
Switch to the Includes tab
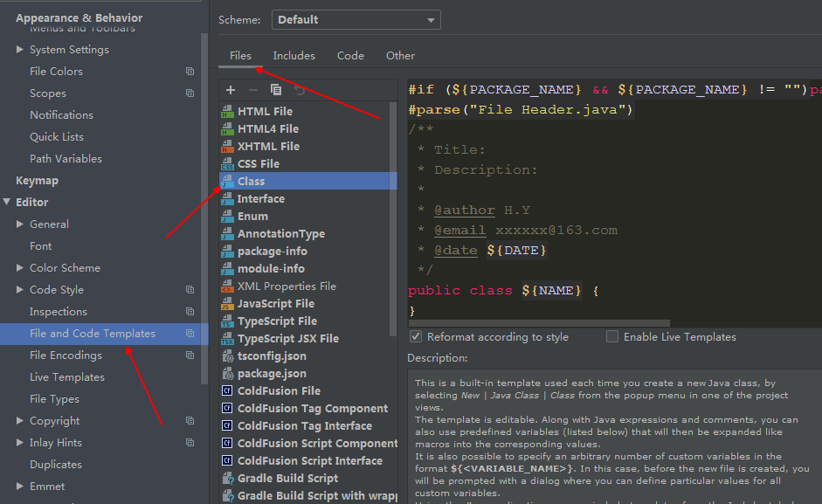(x=294, y=56)
